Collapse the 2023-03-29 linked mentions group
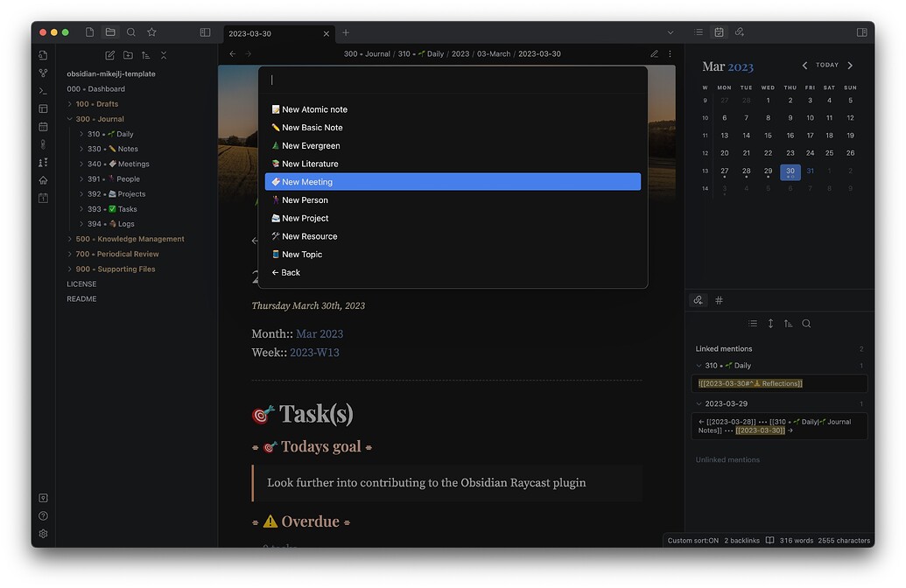Viewport: 906px width, 588px height. pos(699,404)
